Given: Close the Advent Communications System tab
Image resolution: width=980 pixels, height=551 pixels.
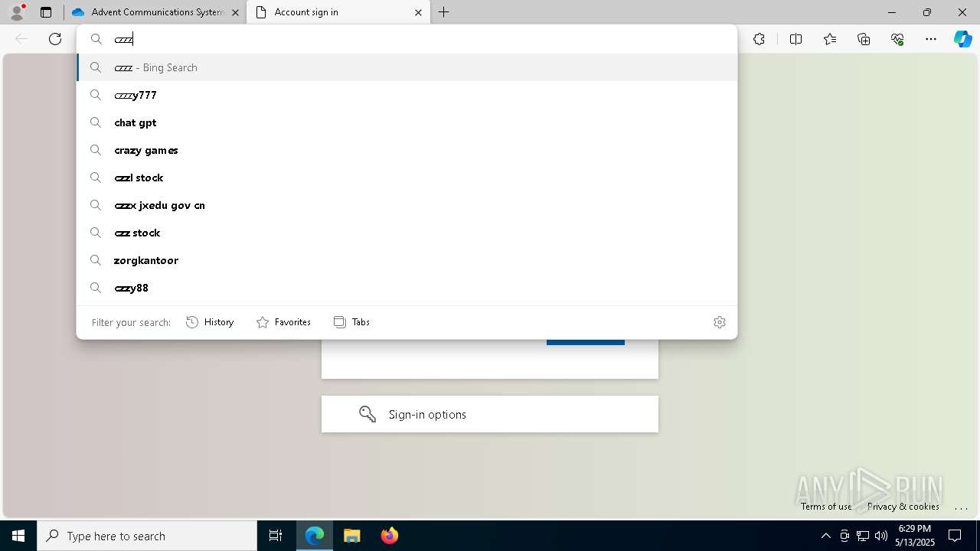Looking at the screenshot, I should 235,12.
